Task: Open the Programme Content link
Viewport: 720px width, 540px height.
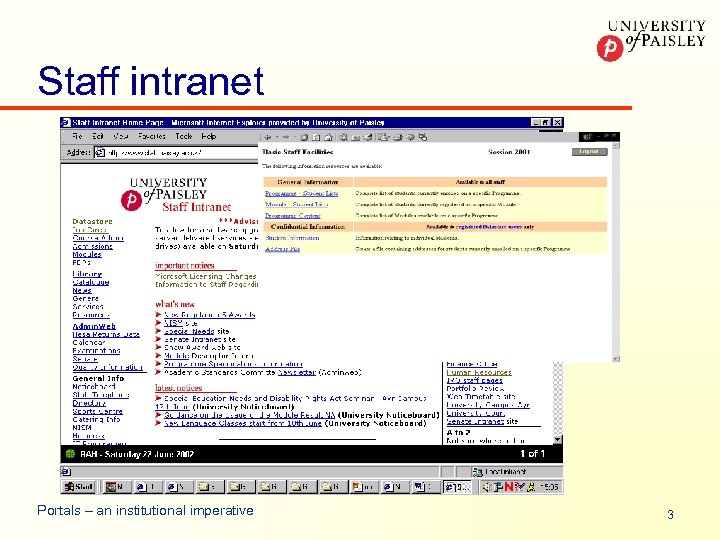Action: [292, 215]
